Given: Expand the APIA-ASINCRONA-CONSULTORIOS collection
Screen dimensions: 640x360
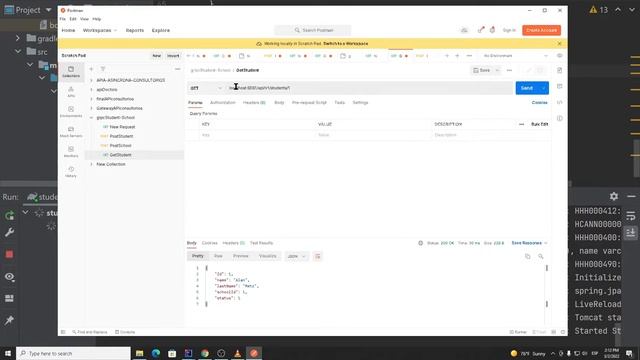Looking at the screenshot, I should tap(91, 80).
